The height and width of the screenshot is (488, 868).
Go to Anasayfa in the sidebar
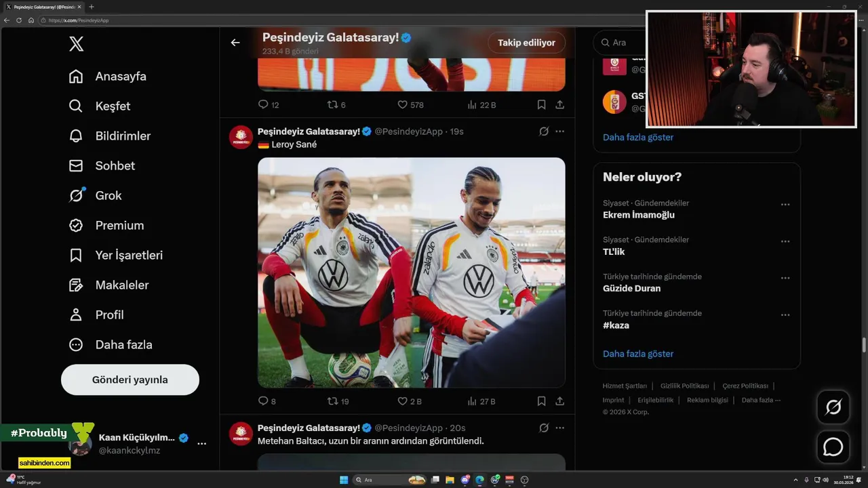[108, 76]
